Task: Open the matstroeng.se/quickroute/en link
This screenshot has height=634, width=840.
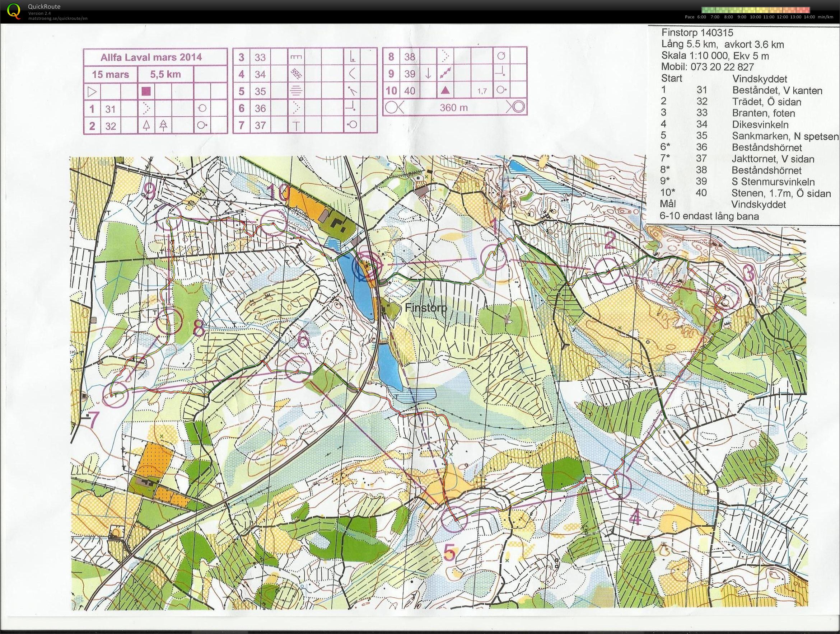Action: click(x=58, y=18)
